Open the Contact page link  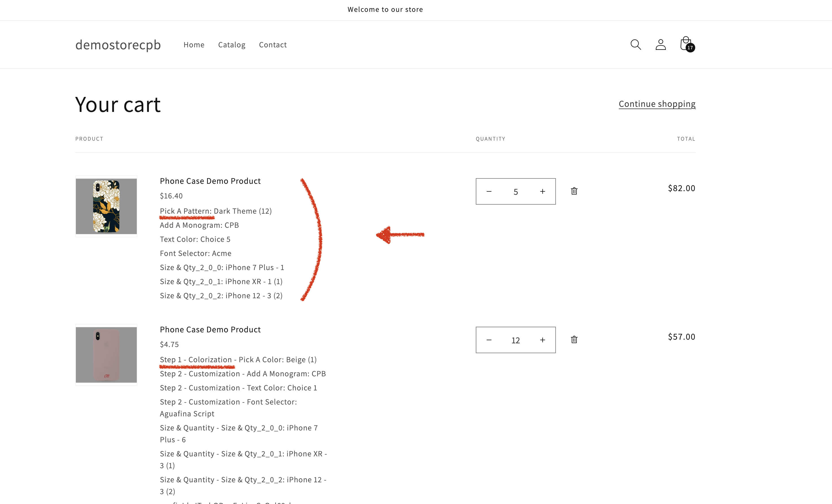click(272, 45)
